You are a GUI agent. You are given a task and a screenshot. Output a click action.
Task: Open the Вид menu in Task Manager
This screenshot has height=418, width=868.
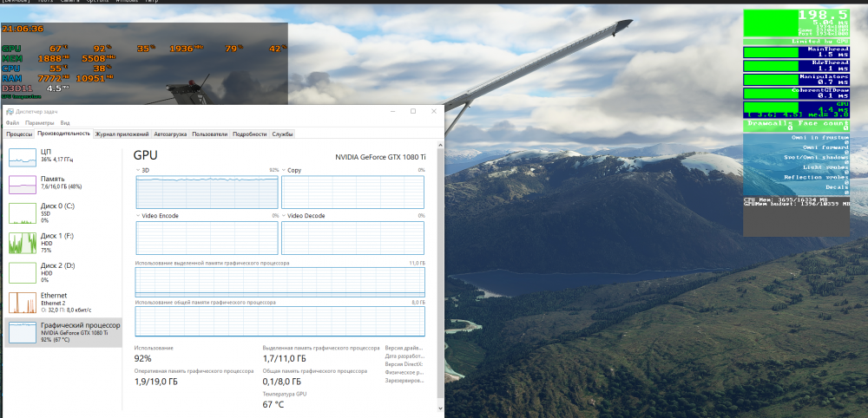coord(65,123)
